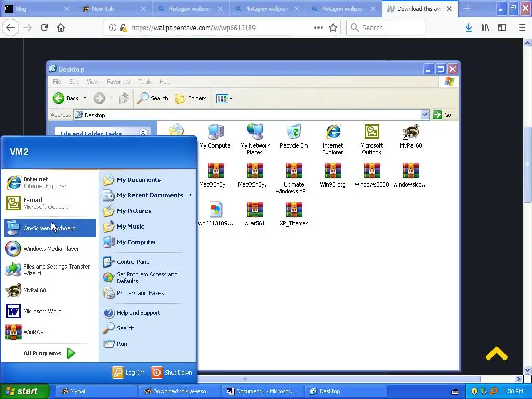This screenshot has width=532, height=399.
Task: Select the Ultimate Windows XP archive
Action: (294, 178)
